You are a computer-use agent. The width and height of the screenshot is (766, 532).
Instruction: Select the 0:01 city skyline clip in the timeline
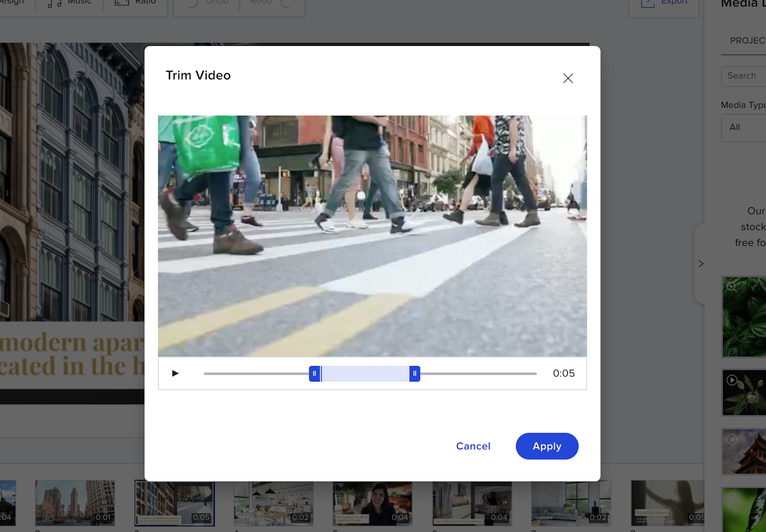[x=75, y=503]
